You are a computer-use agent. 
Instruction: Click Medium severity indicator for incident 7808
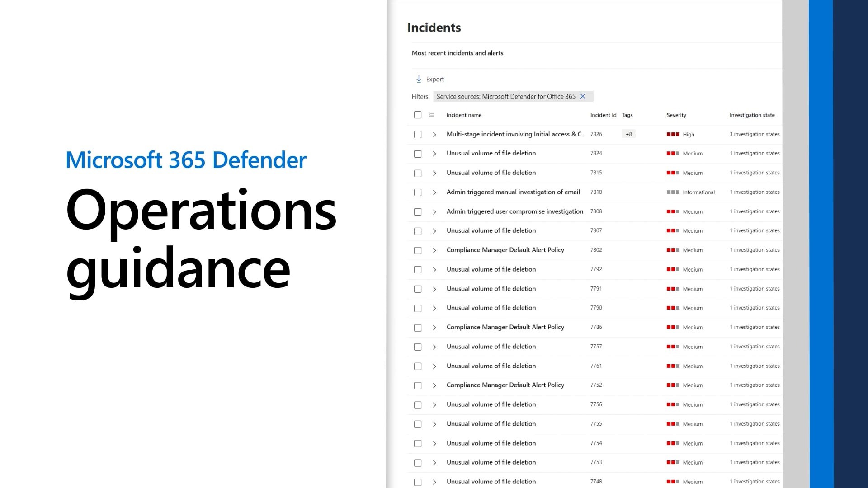pyautogui.click(x=673, y=211)
